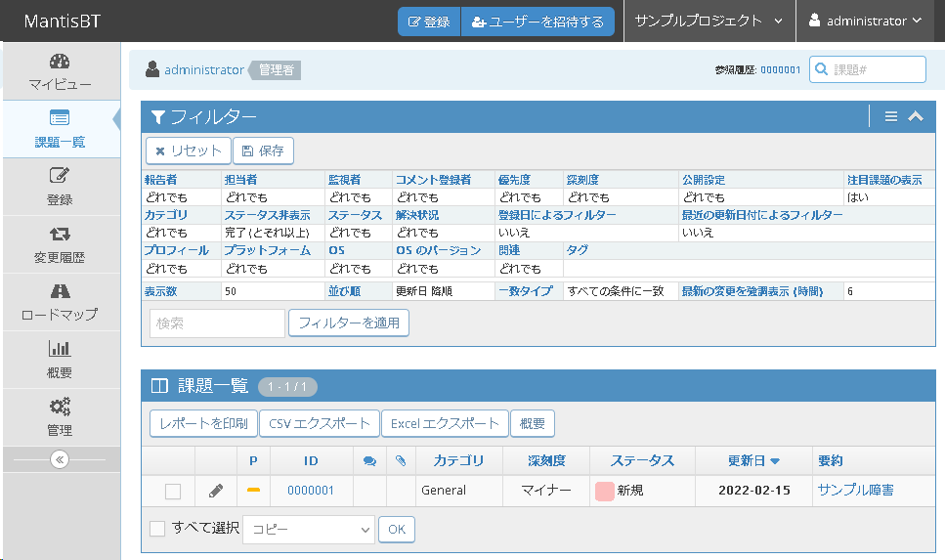Tick the すべて選択 checkbox
This screenshot has height=560, width=945.
[x=157, y=529]
